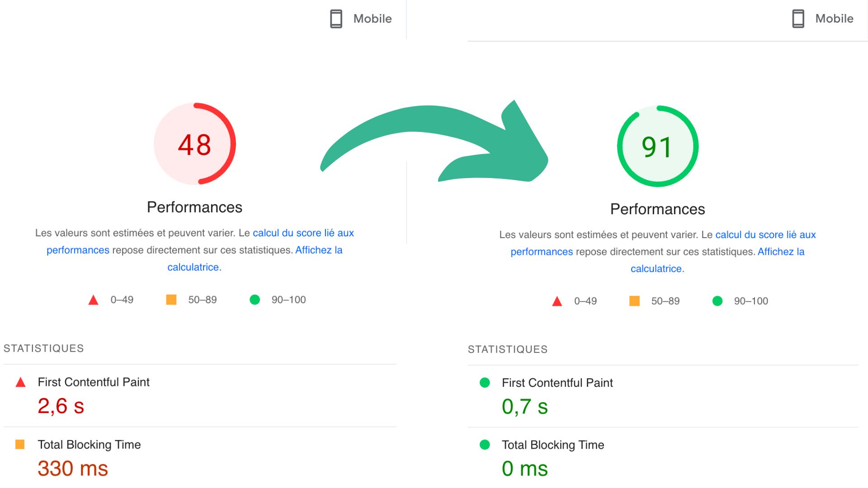
Task: Click 'First Contentful Paint' label in left report
Action: (94, 382)
